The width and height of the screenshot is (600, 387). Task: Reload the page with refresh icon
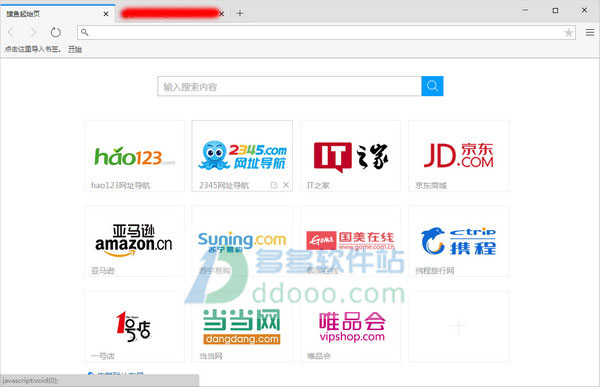coord(56,32)
